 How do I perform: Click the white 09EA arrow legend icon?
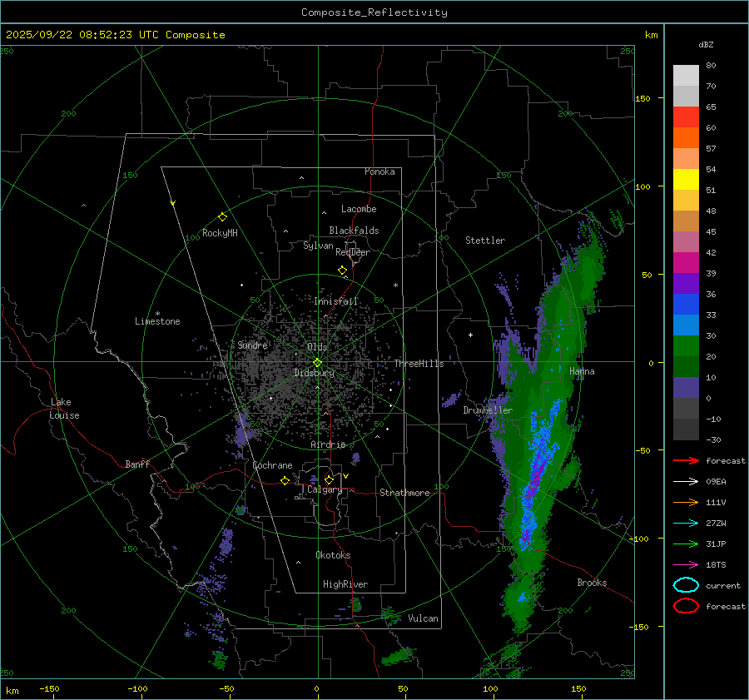(686, 481)
